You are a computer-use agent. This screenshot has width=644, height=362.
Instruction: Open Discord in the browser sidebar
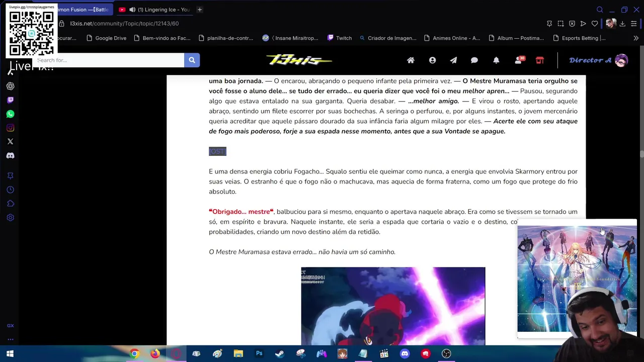point(10,156)
